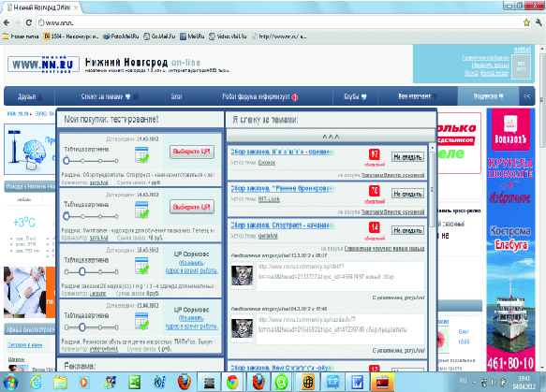
Task: Expand 'Слежу за темами' menu dropdown
Action: tap(127, 96)
